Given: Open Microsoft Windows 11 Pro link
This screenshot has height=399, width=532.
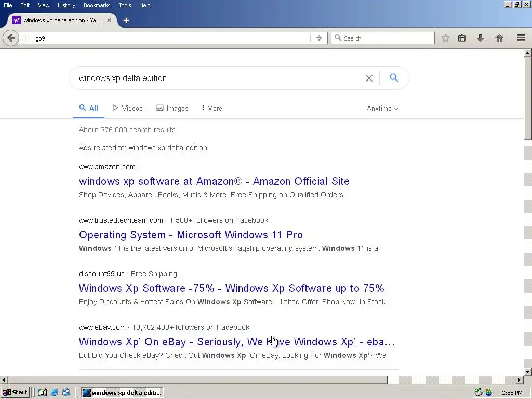Looking at the screenshot, I should [x=191, y=235].
